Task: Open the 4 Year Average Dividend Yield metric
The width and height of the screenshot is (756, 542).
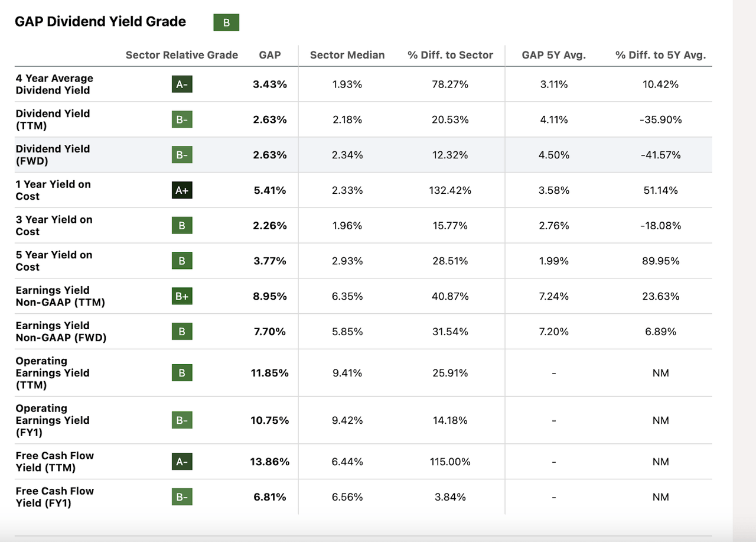Action: click(x=54, y=84)
